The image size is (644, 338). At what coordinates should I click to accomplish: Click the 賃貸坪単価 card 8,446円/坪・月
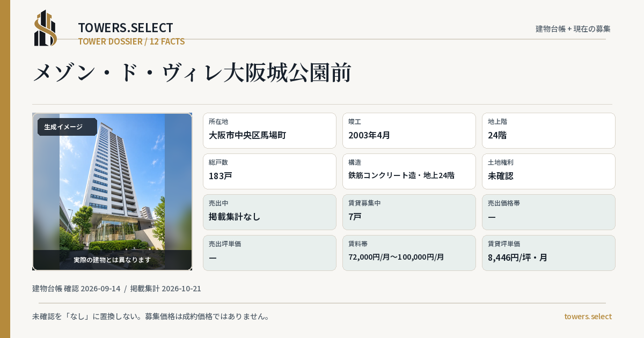pos(548,253)
